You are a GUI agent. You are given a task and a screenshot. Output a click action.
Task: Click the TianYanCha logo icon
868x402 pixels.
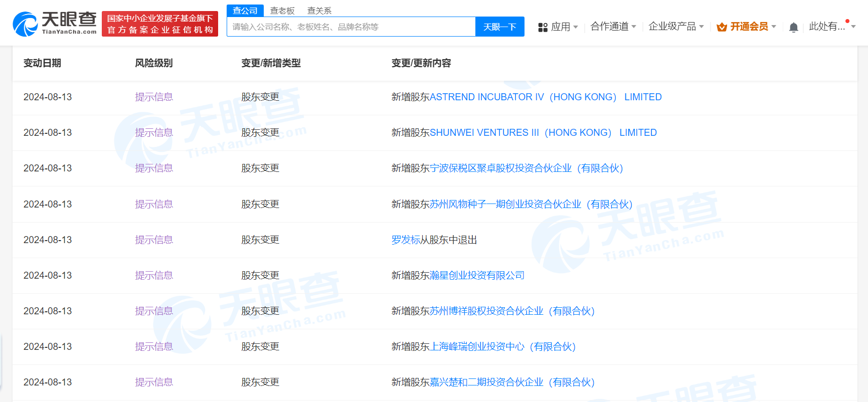tap(25, 24)
